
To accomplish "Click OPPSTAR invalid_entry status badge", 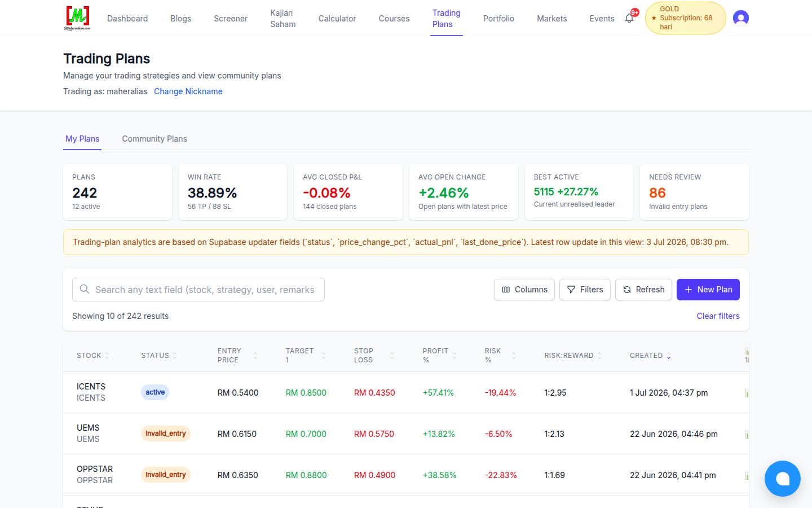I will 166,475.
